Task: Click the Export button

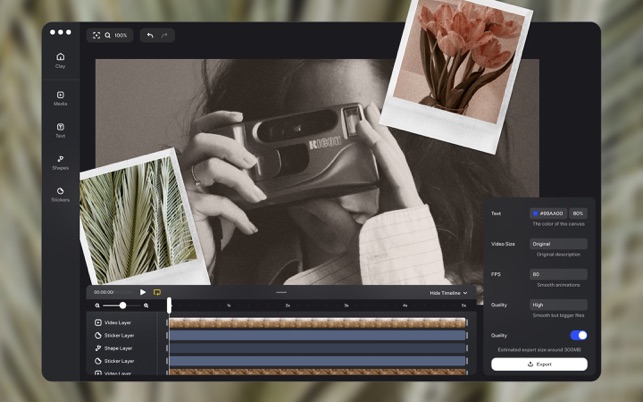Action: (x=539, y=364)
